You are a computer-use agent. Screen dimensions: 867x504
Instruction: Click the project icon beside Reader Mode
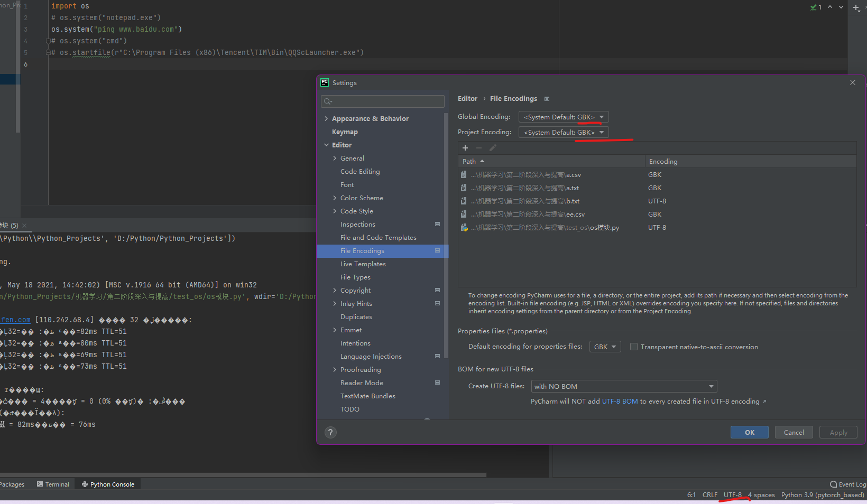[x=437, y=382]
